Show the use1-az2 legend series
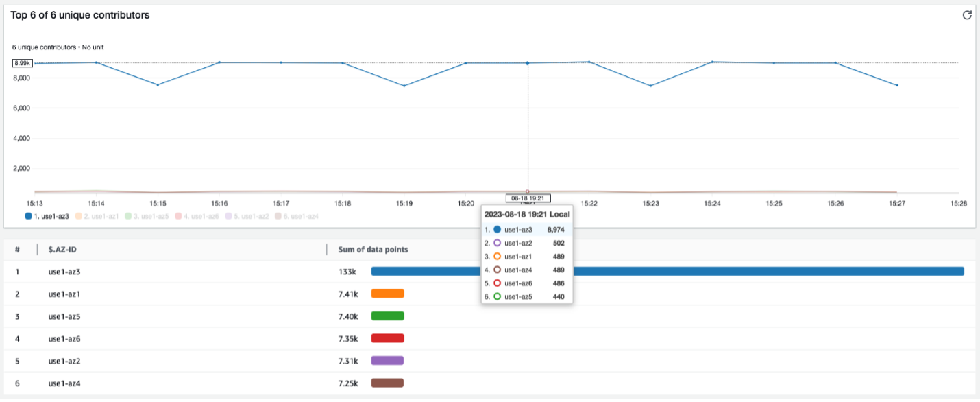 tap(247, 216)
